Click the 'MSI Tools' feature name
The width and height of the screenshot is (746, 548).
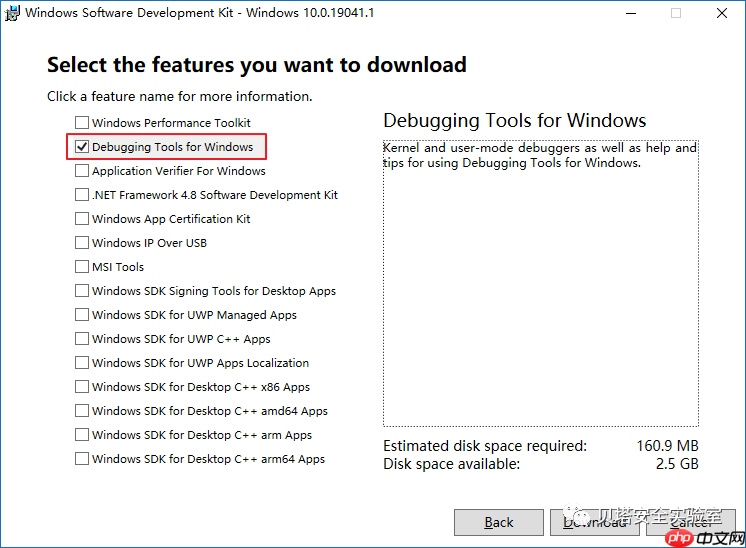coord(118,267)
